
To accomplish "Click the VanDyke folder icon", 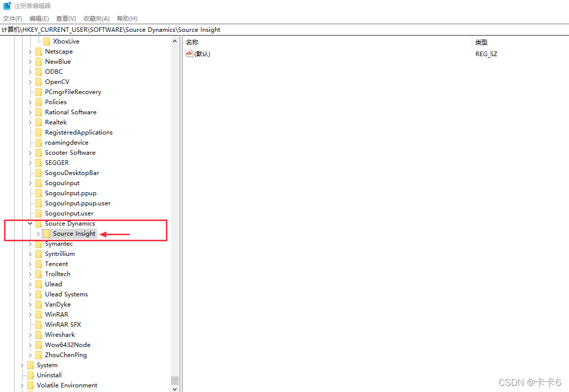I will point(39,304).
